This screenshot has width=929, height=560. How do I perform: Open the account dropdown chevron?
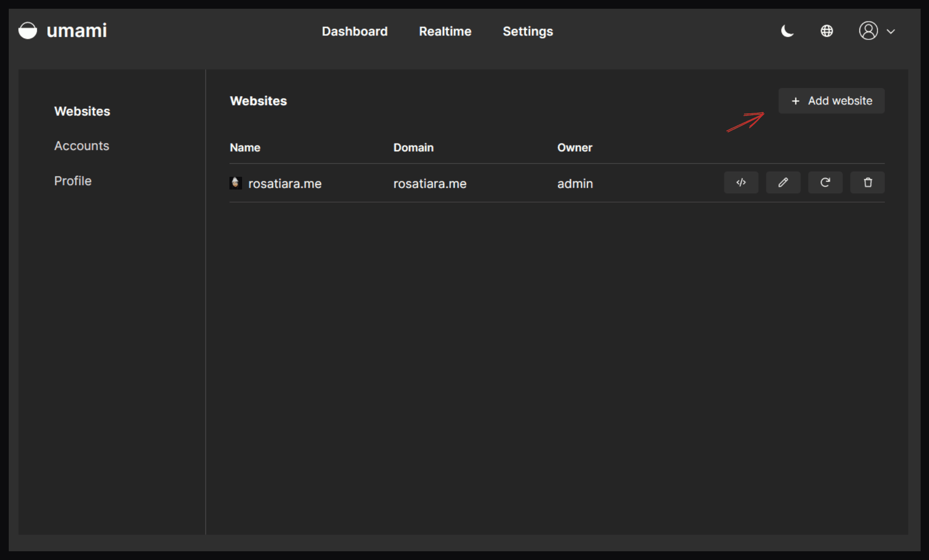click(891, 31)
